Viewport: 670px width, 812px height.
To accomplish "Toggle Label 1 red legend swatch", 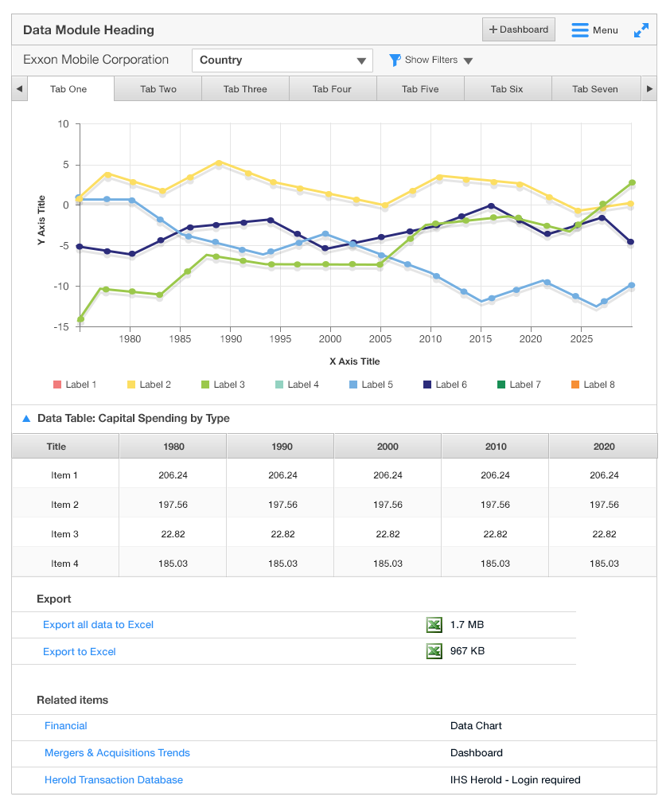I will pos(57,385).
